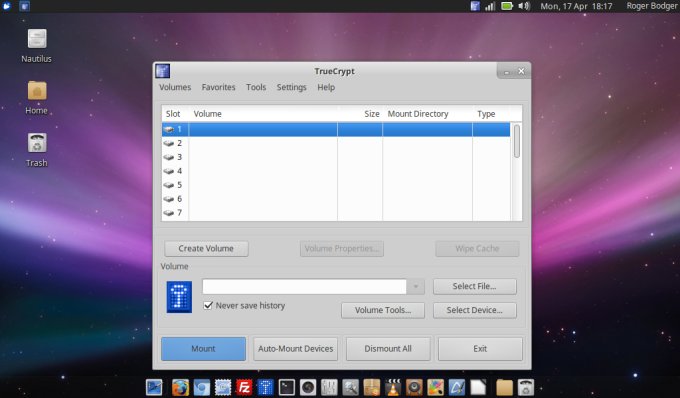The height and width of the screenshot is (398, 680).
Task: Open the applications menu icon in top-left panel
Action: 7,6
